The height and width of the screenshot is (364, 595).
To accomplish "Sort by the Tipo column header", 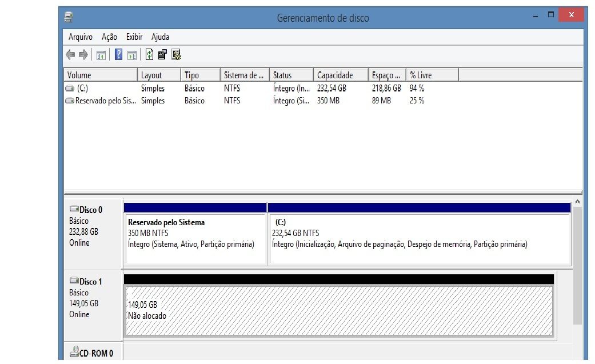I will [201, 75].
